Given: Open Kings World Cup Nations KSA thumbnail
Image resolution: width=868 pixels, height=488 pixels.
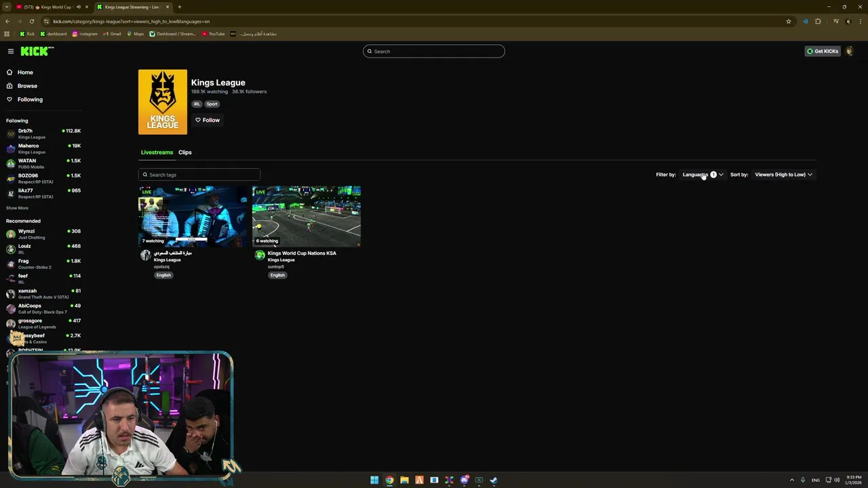Looking at the screenshot, I should pos(307,216).
